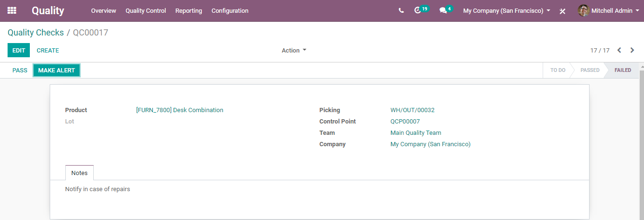Open Main Quality Team link

(x=416, y=132)
